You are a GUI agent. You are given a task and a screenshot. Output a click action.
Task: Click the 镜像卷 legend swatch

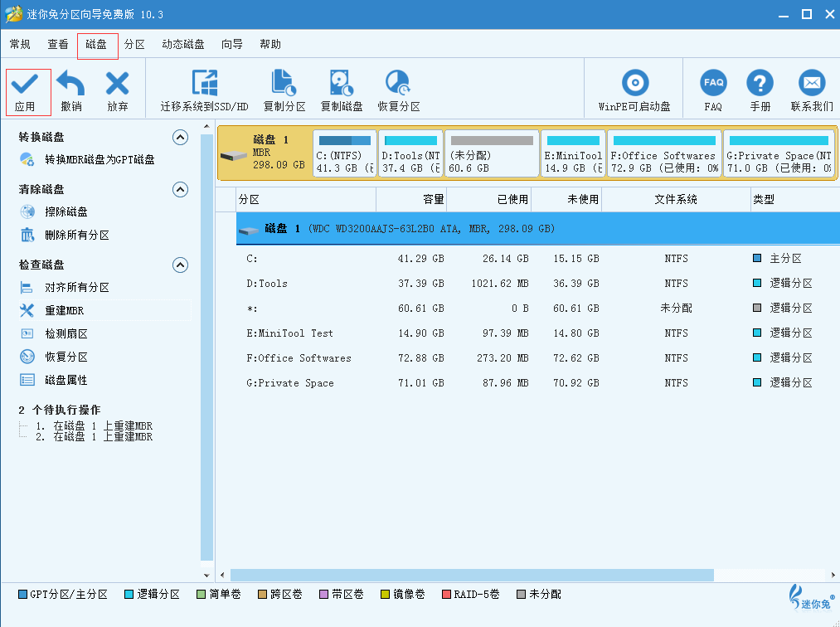click(385, 595)
